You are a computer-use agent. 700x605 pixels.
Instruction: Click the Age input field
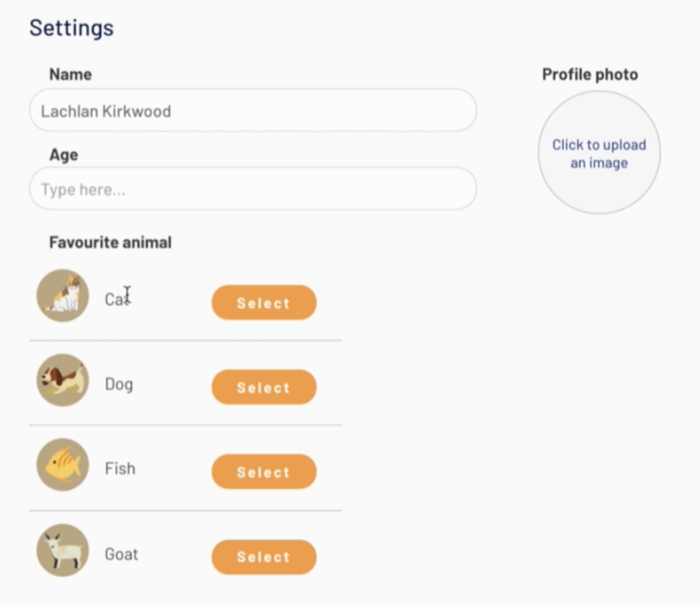click(253, 189)
